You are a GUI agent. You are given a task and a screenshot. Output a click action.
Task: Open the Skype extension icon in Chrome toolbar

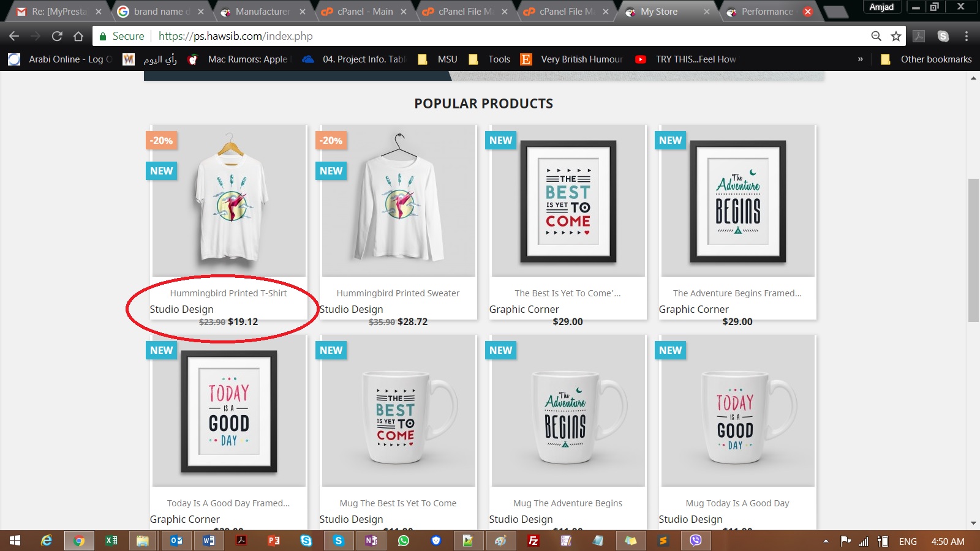tap(943, 36)
